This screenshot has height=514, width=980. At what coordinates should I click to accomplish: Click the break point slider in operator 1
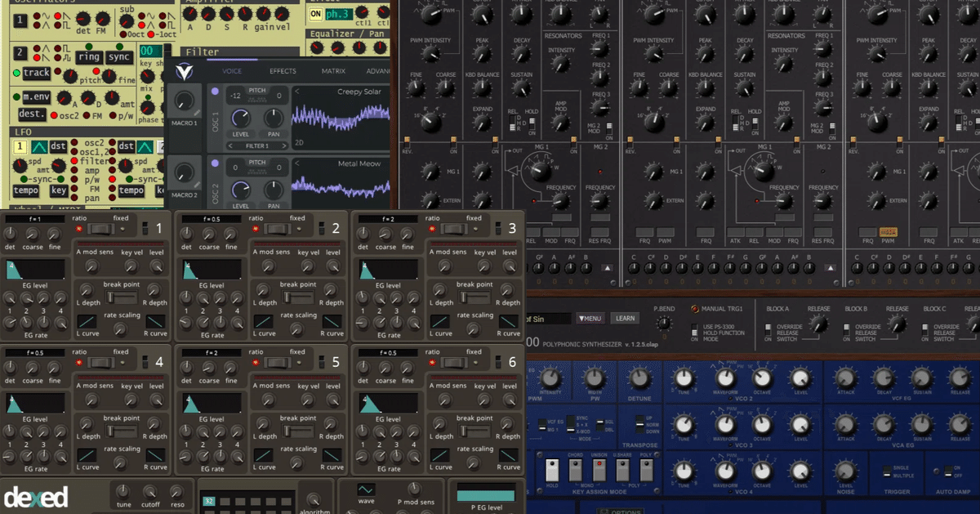(x=122, y=296)
